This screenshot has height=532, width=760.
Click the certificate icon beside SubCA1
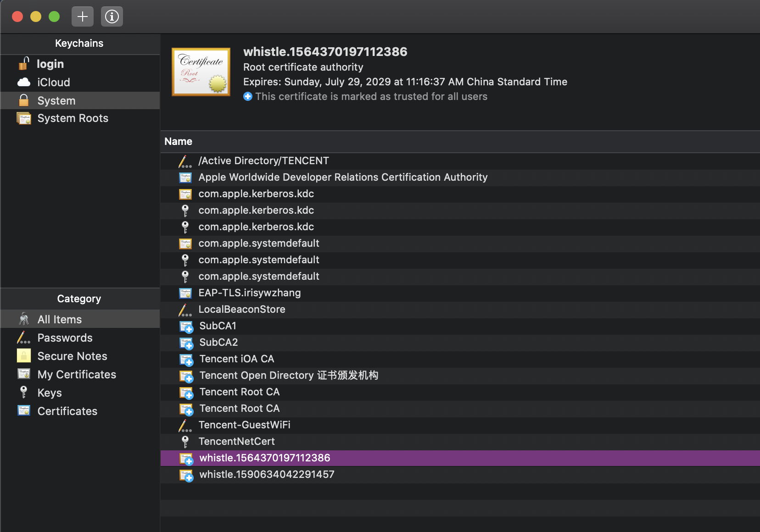(x=186, y=327)
